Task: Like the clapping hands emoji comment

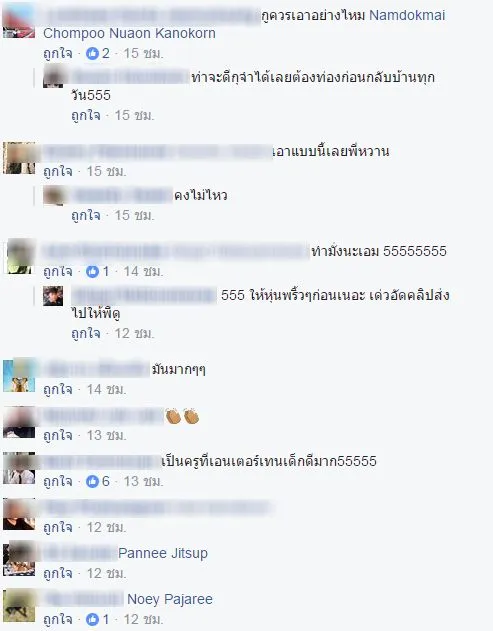Action: click(58, 435)
